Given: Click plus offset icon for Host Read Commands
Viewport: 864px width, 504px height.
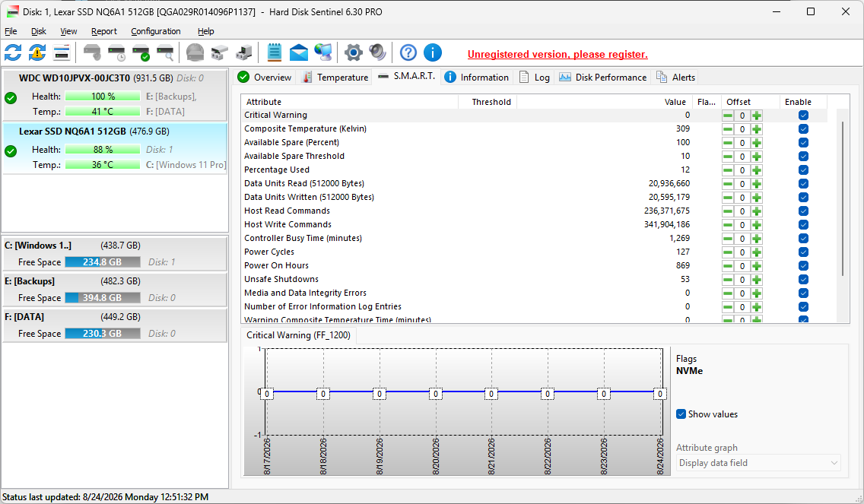Looking at the screenshot, I should click(757, 211).
